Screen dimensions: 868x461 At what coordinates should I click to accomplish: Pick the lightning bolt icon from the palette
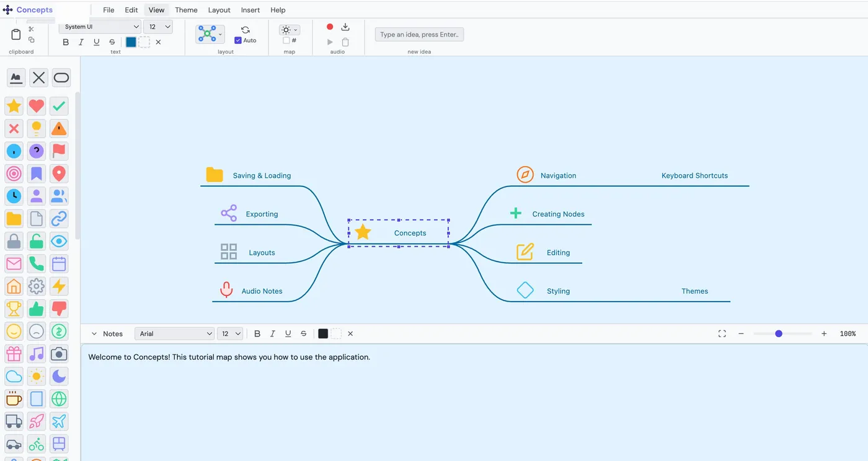coord(59,286)
